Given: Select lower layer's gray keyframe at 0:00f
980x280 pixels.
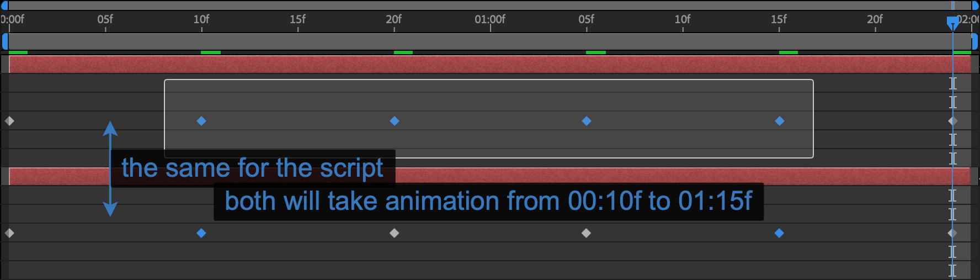Looking at the screenshot, I should click(x=9, y=233).
